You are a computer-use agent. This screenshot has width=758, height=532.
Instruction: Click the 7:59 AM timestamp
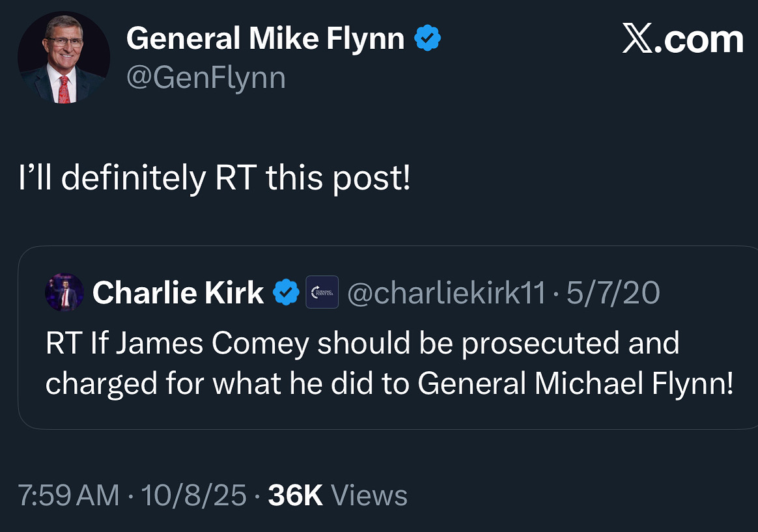tap(68, 496)
